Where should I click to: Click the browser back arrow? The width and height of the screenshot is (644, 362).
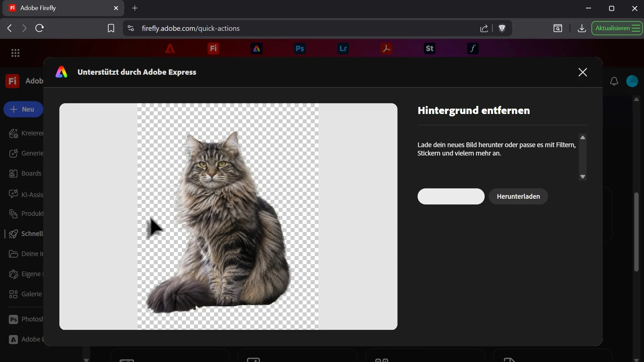(10, 28)
